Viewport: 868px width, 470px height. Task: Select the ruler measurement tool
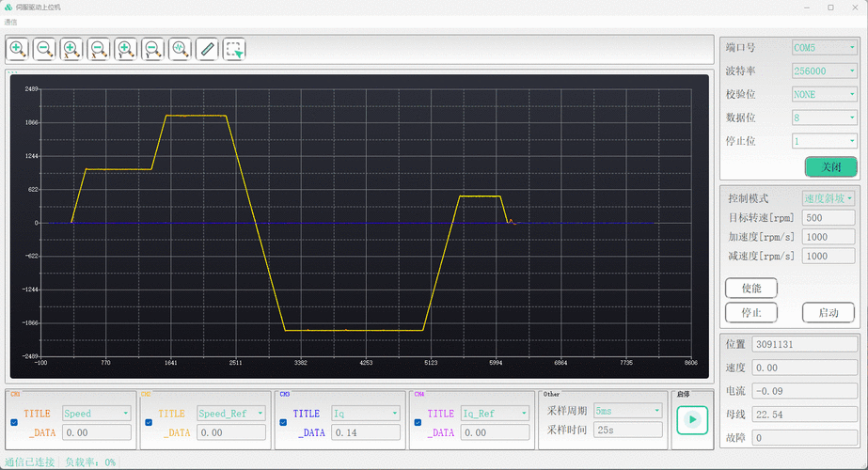pyautogui.click(x=208, y=49)
